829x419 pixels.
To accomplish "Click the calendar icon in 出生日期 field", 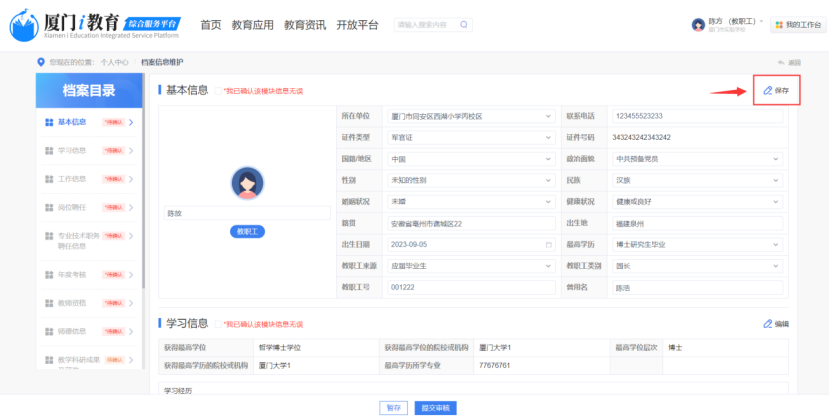I will [x=548, y=245].
